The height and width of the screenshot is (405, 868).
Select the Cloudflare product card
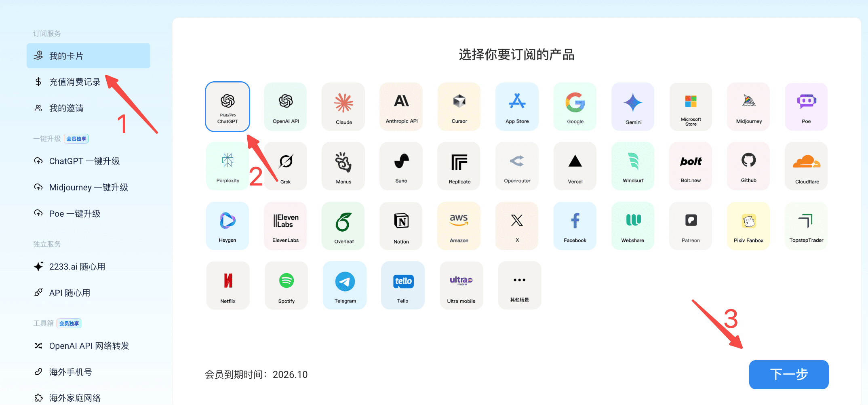(806, 166)
